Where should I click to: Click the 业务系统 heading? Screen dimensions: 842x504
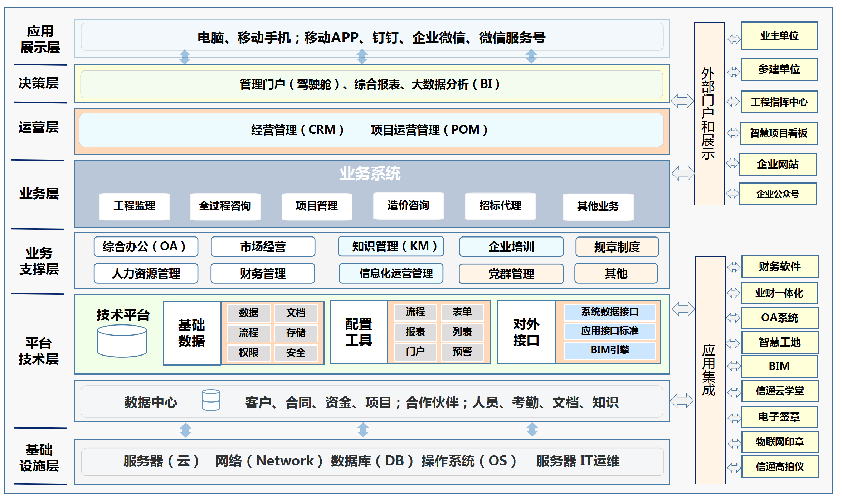point(370,173)
